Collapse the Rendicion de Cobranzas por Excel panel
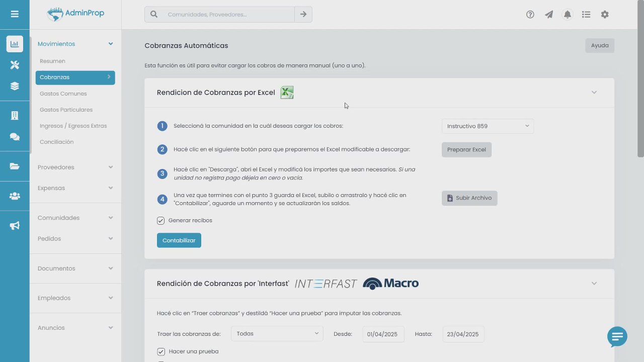Screen dimensions: 644x362 pos(594,93)
